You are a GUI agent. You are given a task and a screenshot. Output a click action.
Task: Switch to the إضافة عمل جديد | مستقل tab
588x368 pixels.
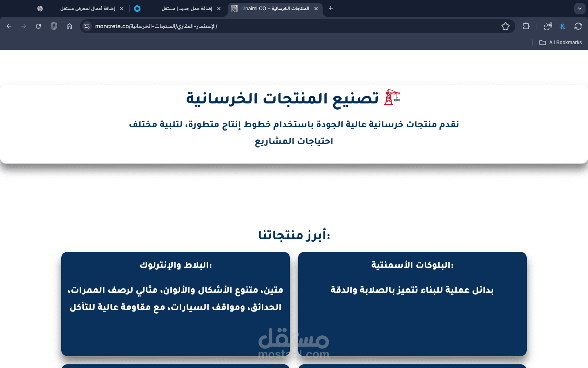(x=187, y=8)
